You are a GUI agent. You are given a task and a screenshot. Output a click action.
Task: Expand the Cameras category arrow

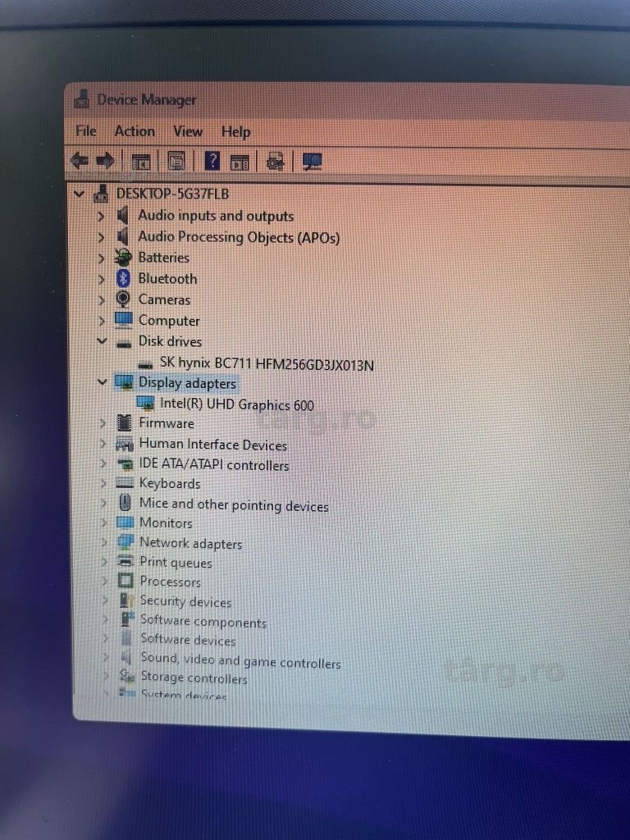[x=102, y=300]
